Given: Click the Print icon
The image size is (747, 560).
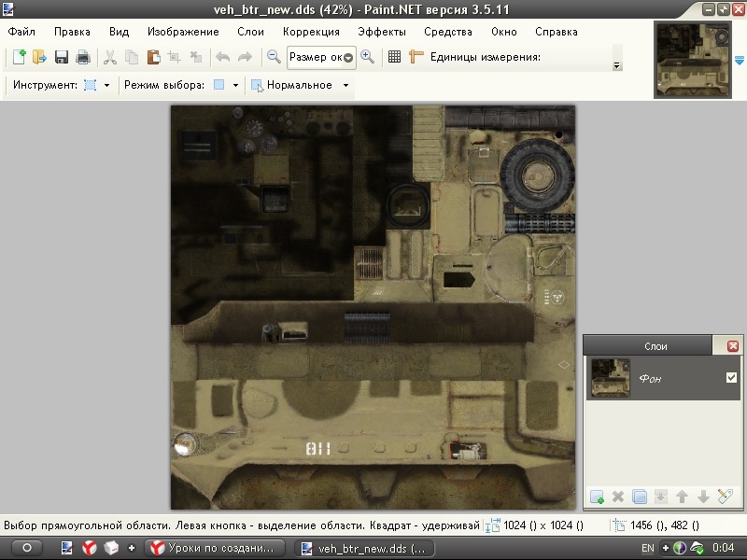Looking at the screenshot, I should tap(83, 57).
